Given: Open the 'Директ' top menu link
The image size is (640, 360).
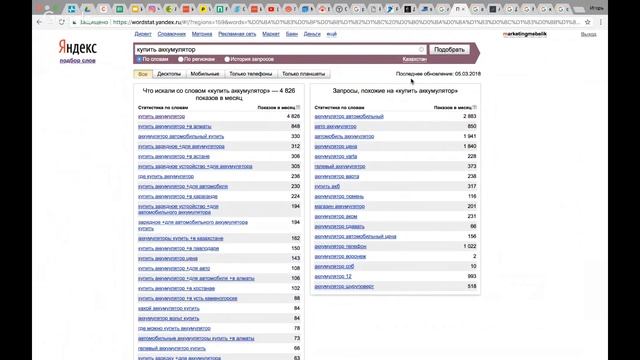Looking at the screenshot, I should (143, 34).
